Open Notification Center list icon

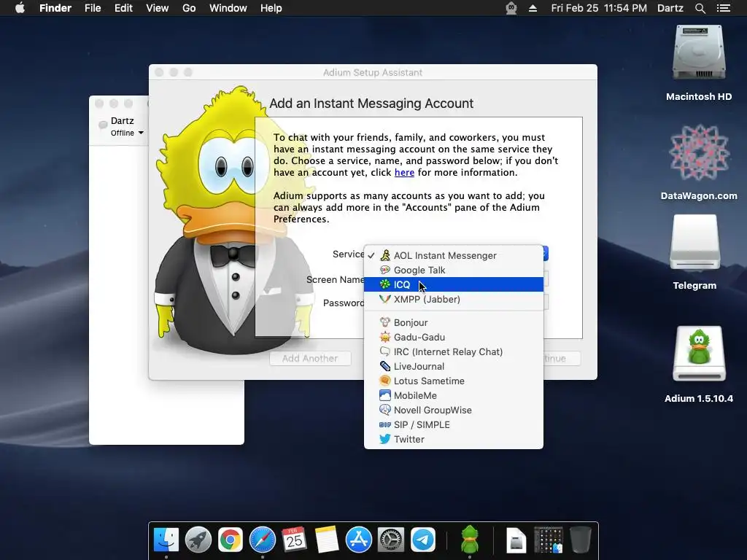(724, 8)
